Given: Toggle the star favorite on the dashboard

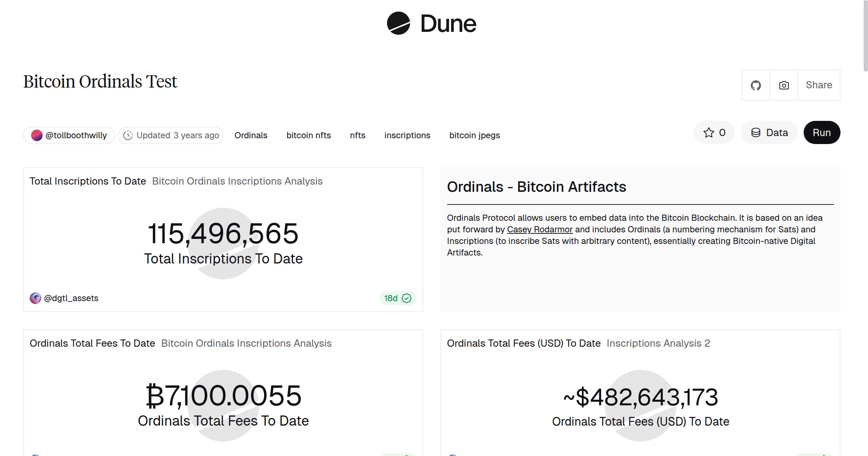Looking at the screenshot, I should [709, 132].
